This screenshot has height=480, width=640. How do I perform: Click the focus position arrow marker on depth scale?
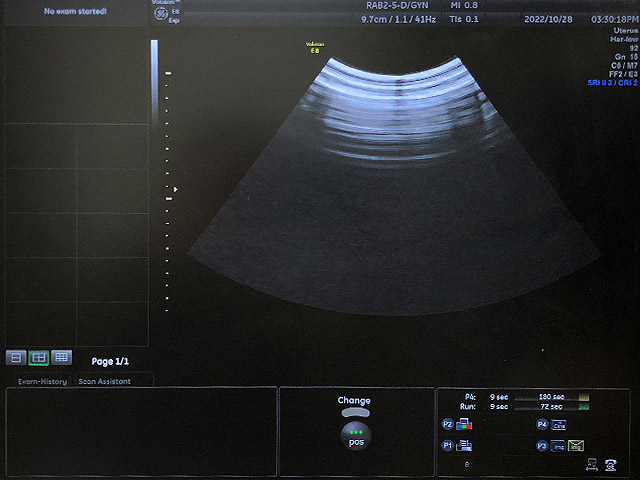tap(176, 189)
